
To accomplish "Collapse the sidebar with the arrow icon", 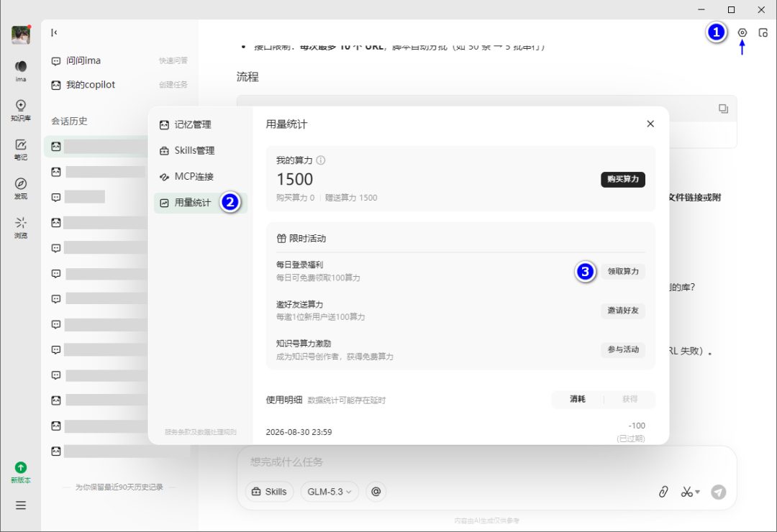I will coord(54,32).
